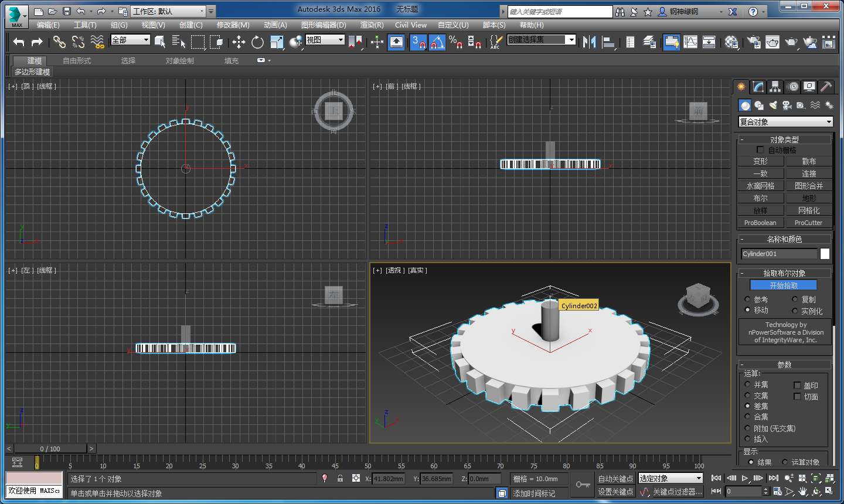Click the Redo arrow in main toolbar
This screenshot has height=504, width=844.
[37, 42]
